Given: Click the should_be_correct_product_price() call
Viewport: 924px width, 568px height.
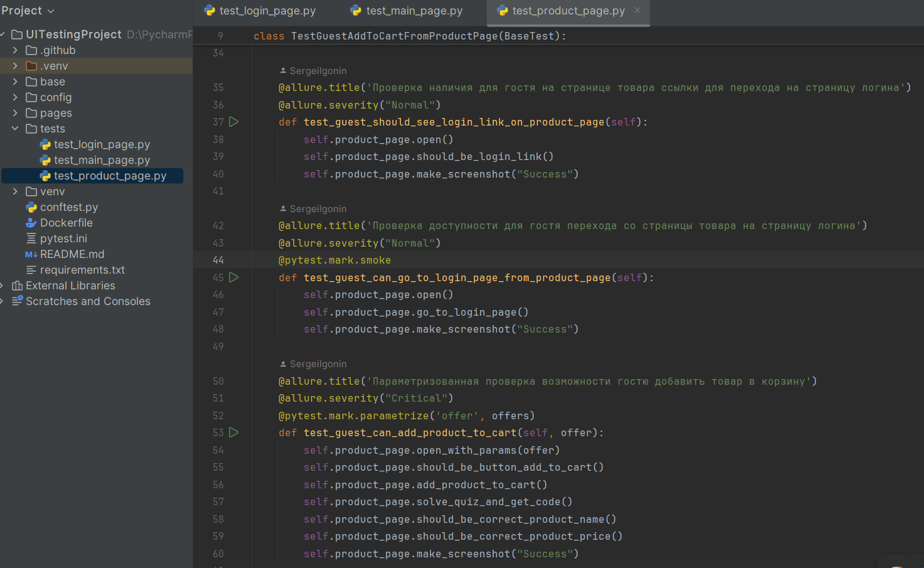Looking at the screenshot, I should click(519, 536).
